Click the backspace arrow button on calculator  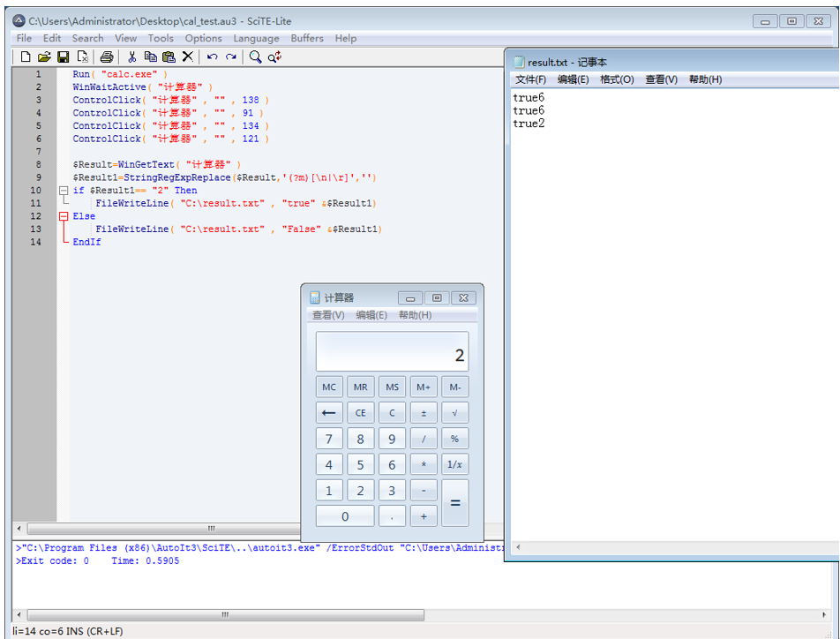[x=329, y=413]
